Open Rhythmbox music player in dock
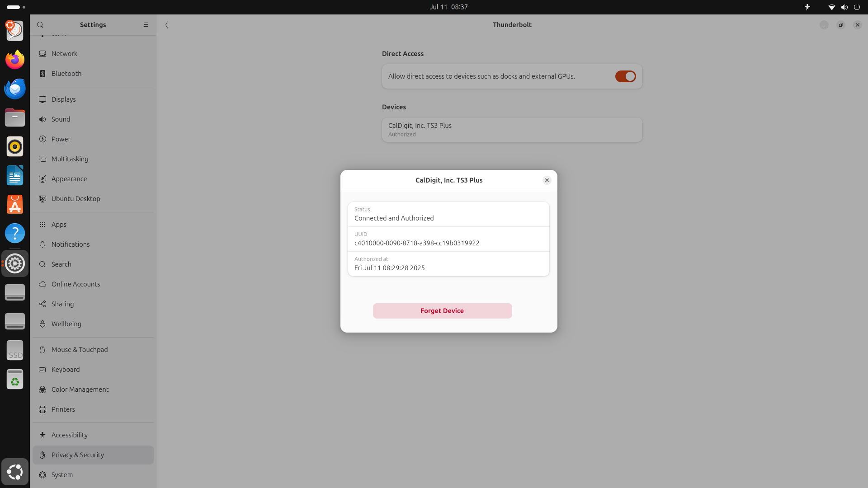 pos(15,146)
